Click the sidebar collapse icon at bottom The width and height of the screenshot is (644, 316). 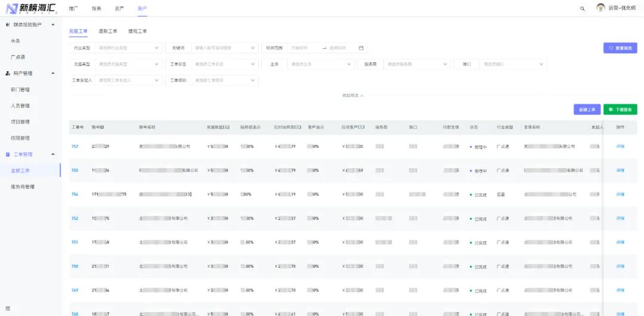point(7,308)
